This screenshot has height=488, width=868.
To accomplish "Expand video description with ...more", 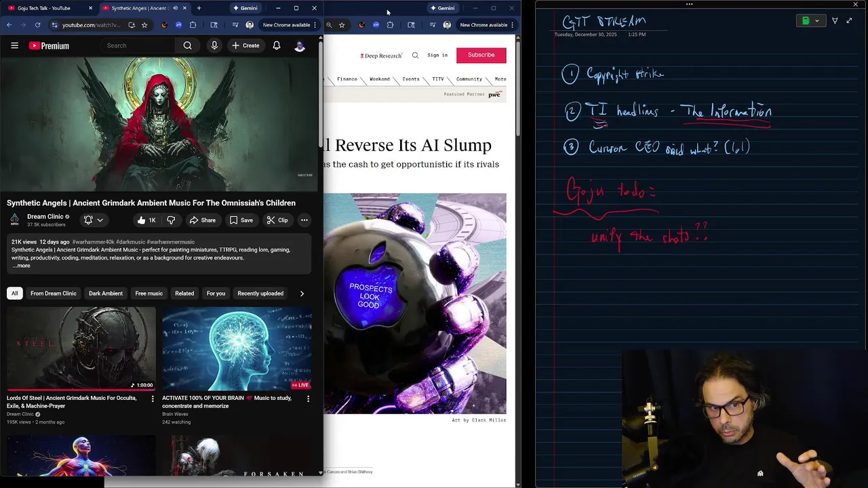I will pos(21,266).
